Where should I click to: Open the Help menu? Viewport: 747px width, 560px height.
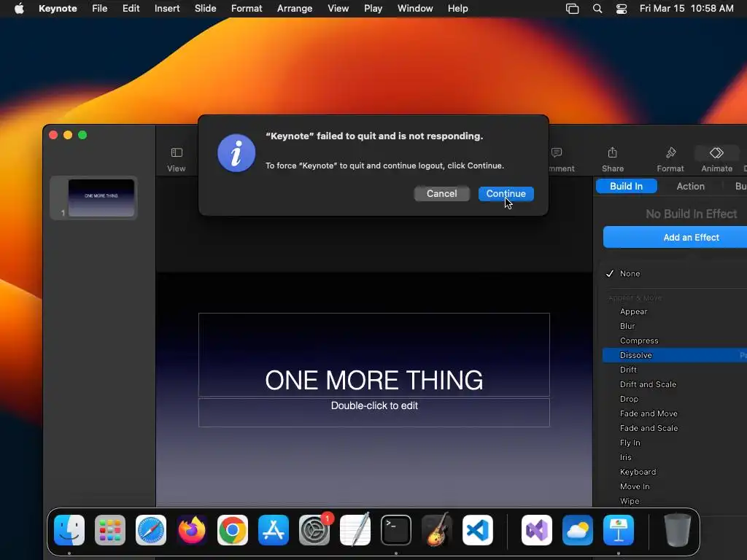click(x=458, y=9)
